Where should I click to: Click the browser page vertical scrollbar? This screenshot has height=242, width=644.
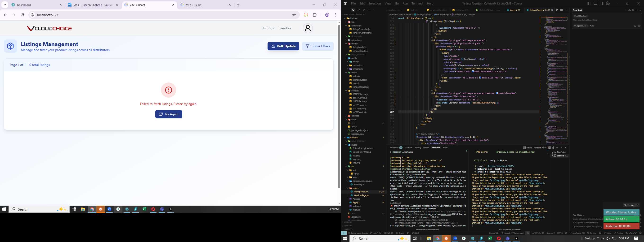(x=339, y=106)
